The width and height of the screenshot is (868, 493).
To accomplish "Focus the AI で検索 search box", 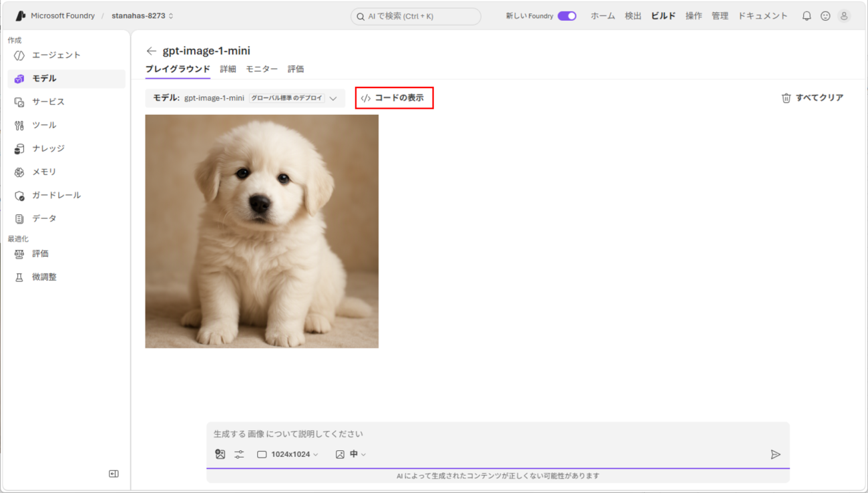I will (415, 17).
